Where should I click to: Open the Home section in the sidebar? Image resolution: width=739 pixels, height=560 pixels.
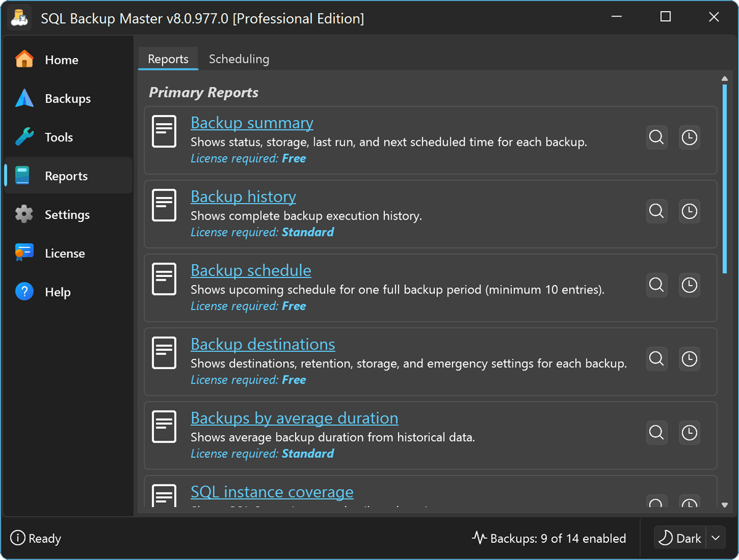pos(62,60)
